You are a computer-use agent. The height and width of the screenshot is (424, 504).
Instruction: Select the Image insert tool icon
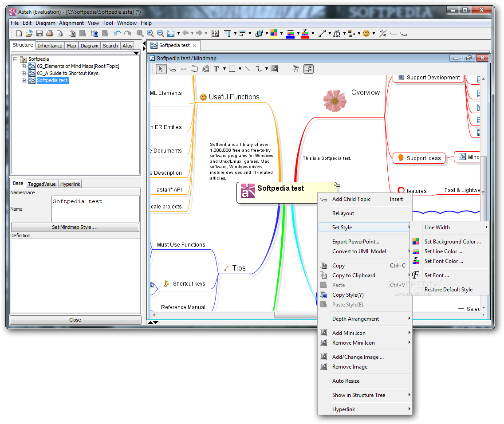(x=274, y=69)
